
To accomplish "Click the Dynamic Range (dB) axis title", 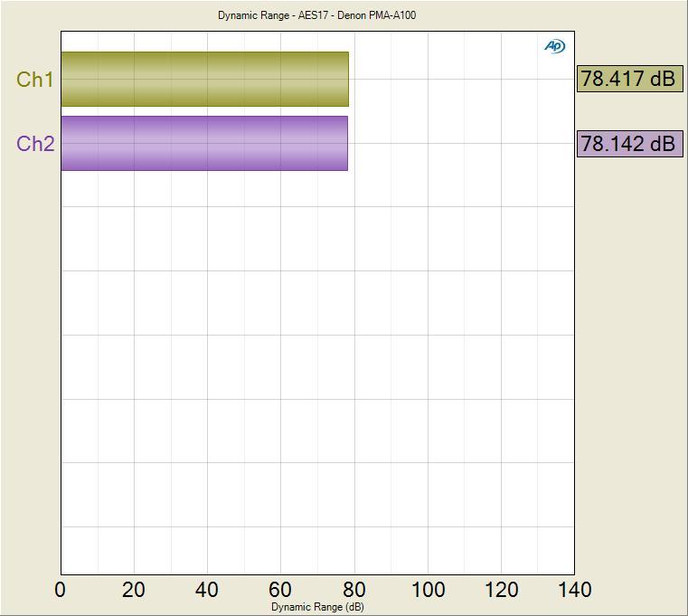I will tap(317, 608).
